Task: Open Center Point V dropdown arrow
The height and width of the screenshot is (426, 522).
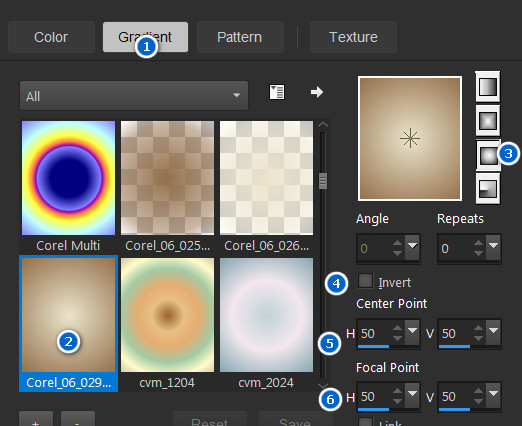Action: click(493, 332)
